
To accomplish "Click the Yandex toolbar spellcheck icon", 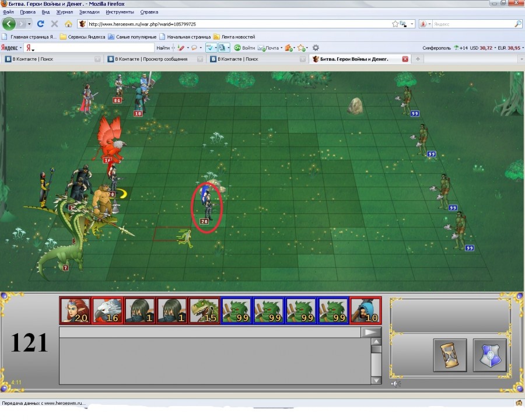I will click(209, 48).
